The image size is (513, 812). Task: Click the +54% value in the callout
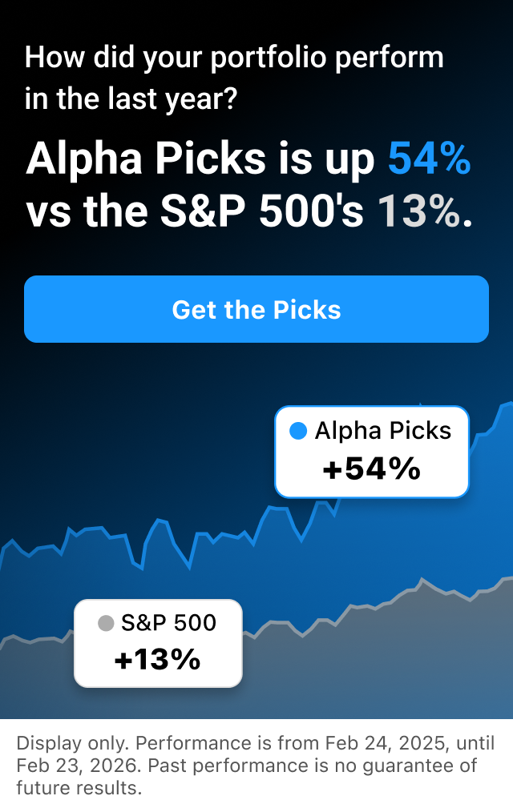(x=371, y=470)
